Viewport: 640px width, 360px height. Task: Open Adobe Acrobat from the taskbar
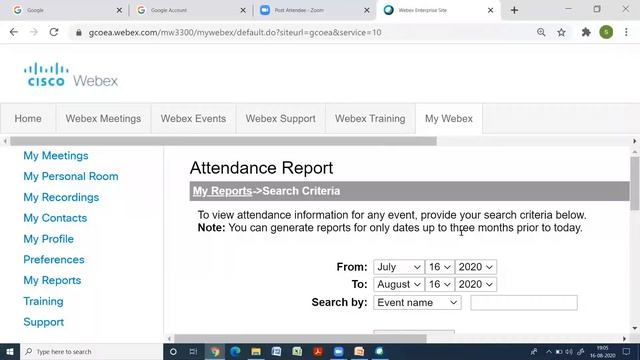coord(318,351)
